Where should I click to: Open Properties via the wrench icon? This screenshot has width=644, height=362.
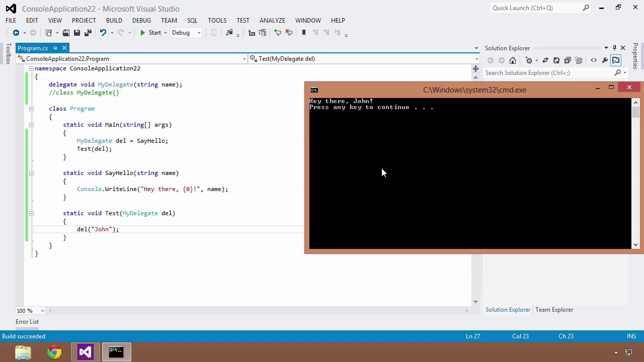[x=605, y=60]
